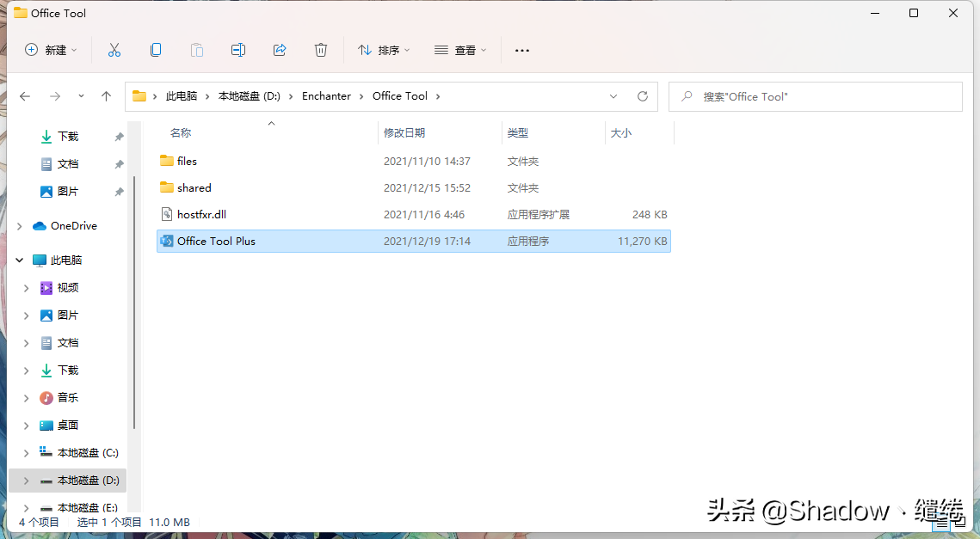Expand 本地磁盘 (D:) tree node
Image resolution: width=980 pixels, height=539 pixels.
tap(27, 481)
